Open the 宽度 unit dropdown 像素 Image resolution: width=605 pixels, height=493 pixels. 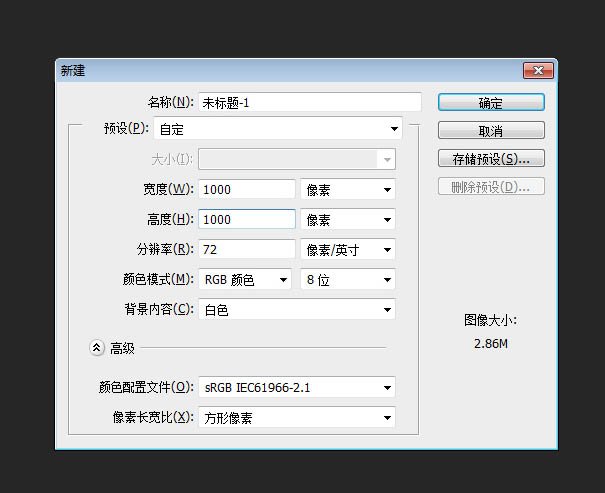(x=348, y=189)
